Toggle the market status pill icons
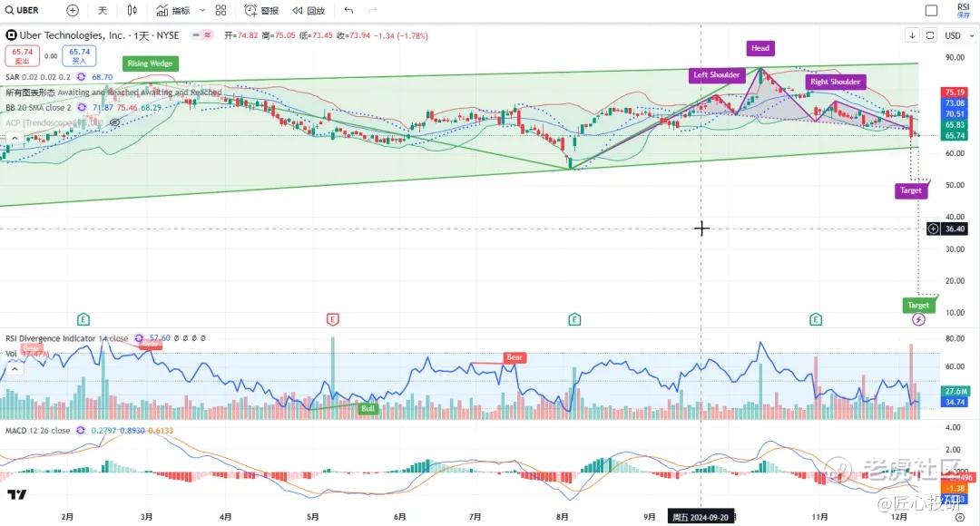980x526 pixels. (x=201, y=35)
